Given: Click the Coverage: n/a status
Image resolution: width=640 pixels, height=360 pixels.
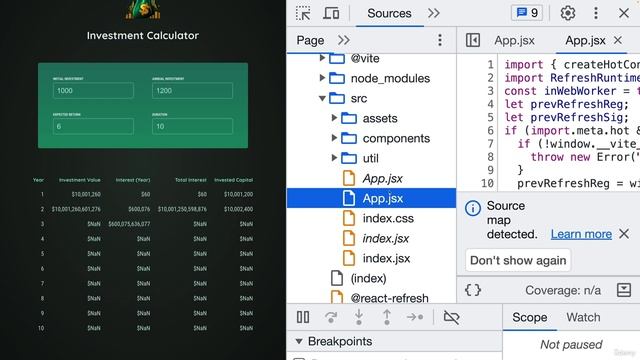Looking at the screenshot, I should pos(563,290).
